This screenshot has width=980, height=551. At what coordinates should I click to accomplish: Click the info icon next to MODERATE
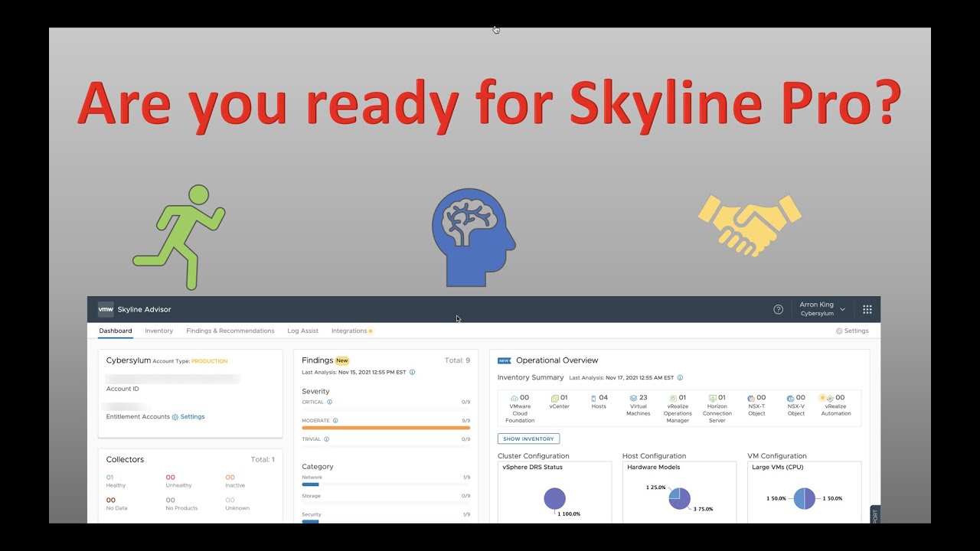click(x=335, y=420)
